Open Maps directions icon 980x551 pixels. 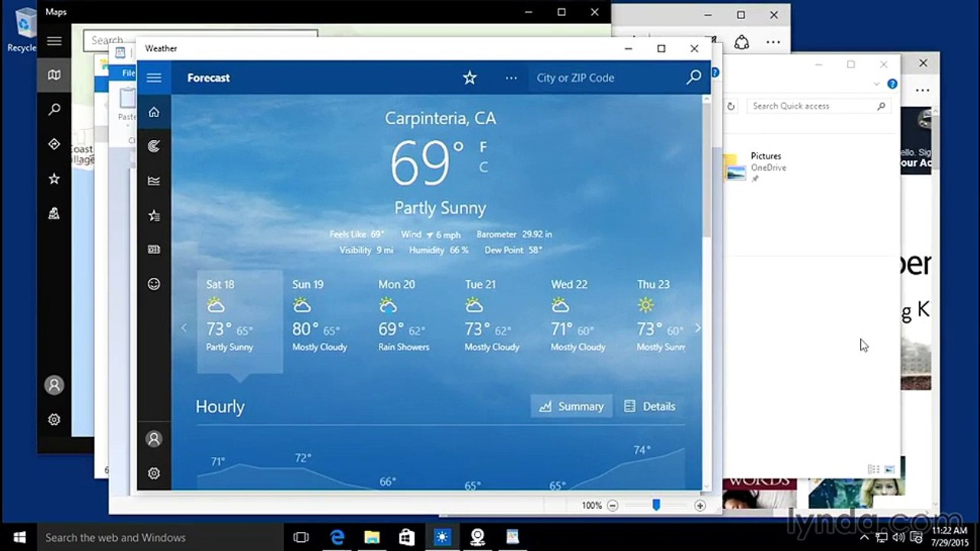coord(54,144)
